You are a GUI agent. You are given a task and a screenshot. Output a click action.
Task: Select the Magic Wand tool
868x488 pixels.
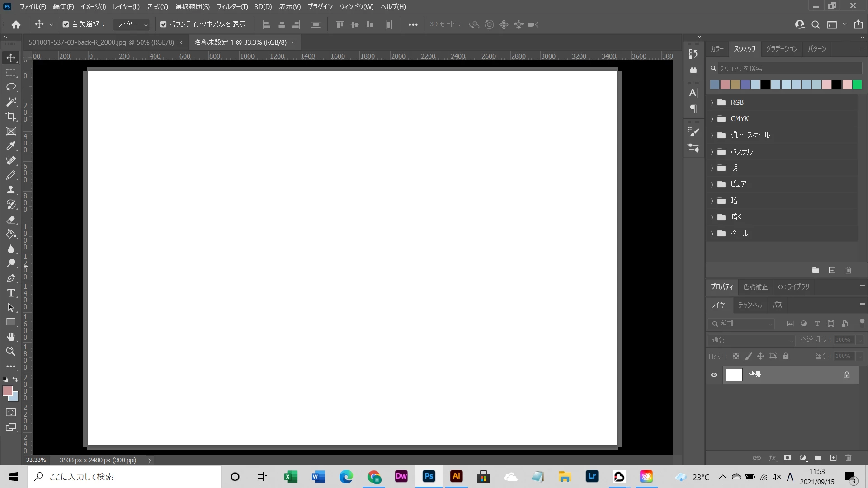click(11, 102)
